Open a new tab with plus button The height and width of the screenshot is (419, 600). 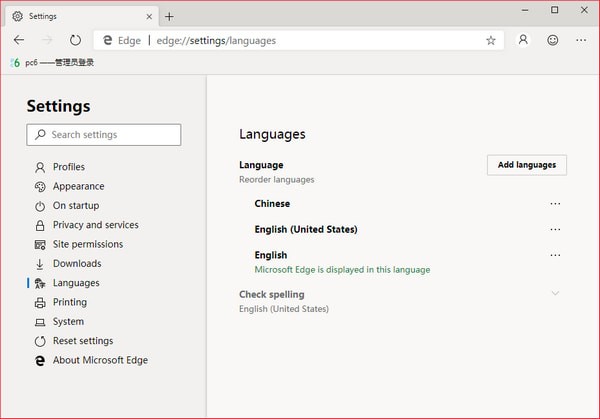[x=169, y=16]
